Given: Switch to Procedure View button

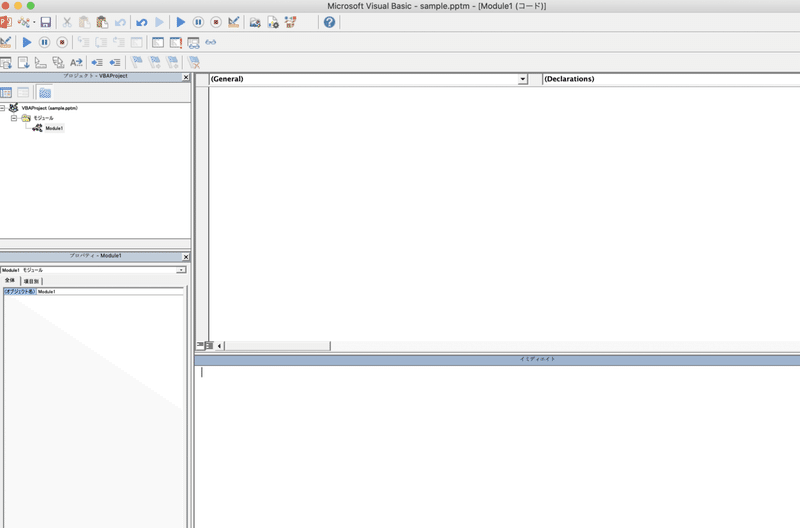Looking at the screenshot, I should [200, 345].
